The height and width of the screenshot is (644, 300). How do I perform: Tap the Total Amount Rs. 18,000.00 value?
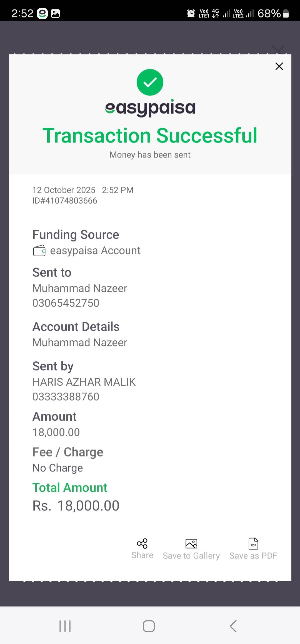76,506
